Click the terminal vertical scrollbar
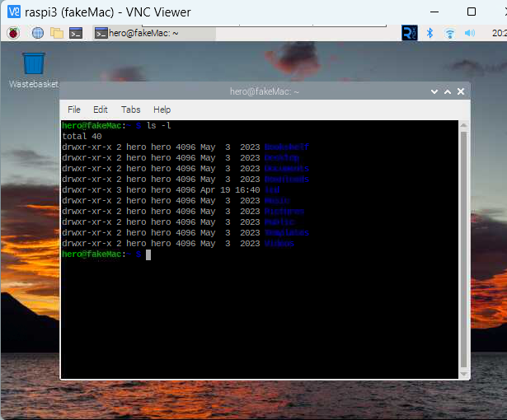 pos(463,247)
